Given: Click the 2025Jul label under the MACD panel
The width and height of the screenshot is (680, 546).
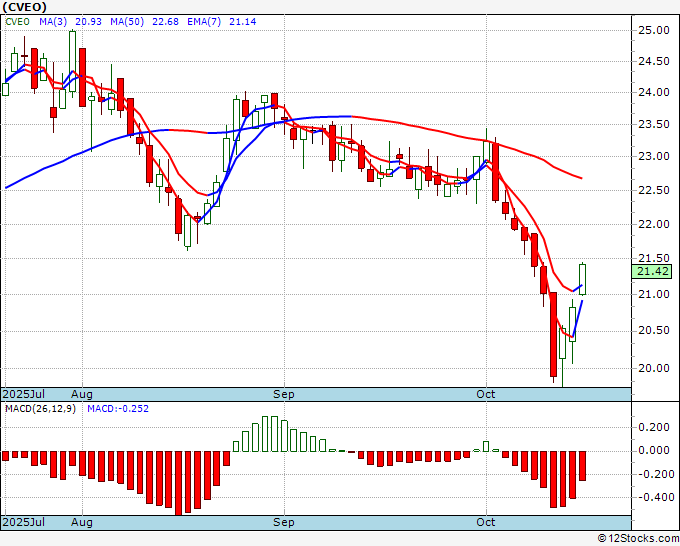Looking at the screenshot, I should coord(22,523).
